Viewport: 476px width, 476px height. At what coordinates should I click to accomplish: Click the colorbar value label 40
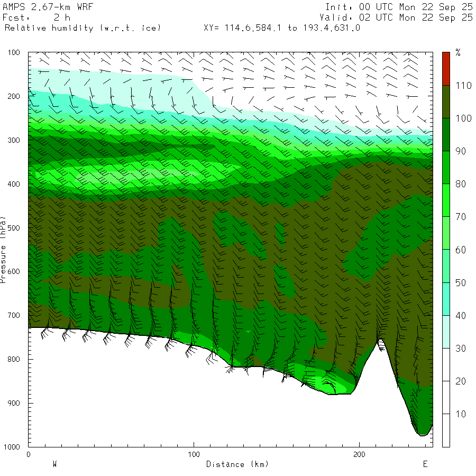click(461, 315)
